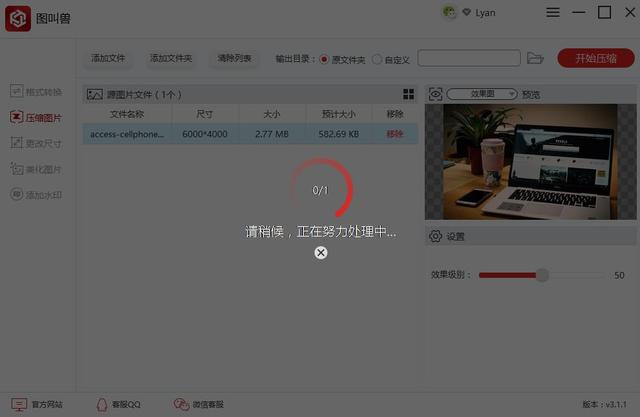Click the 清除列表 clear list button
This screenshot has width=640, height=417.
[x=234, y=58]
